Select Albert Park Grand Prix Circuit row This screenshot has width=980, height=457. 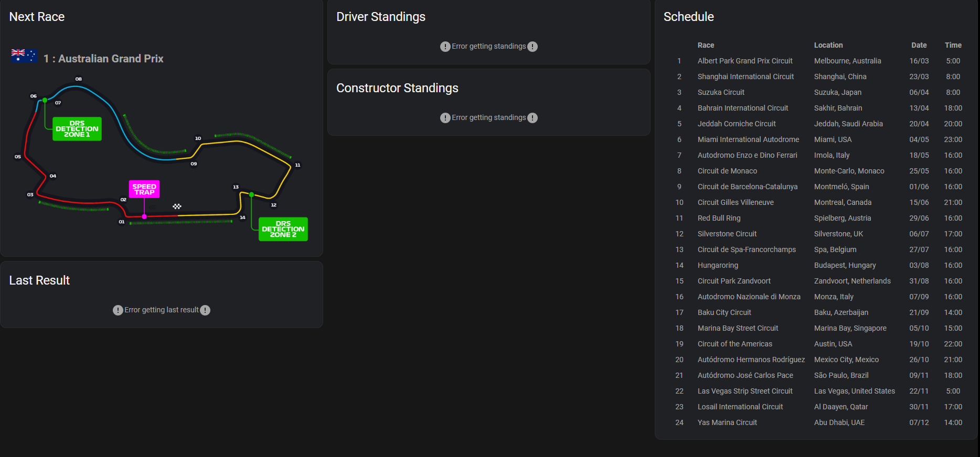click(816, 61)
